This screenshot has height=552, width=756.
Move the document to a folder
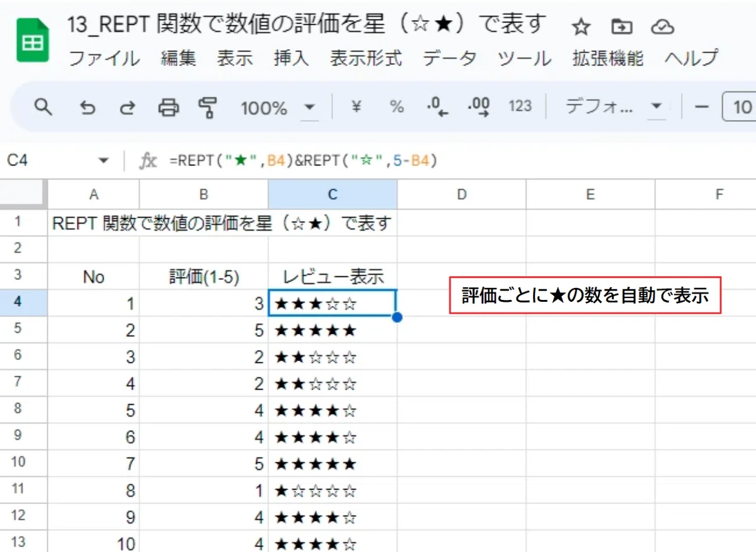622,27
